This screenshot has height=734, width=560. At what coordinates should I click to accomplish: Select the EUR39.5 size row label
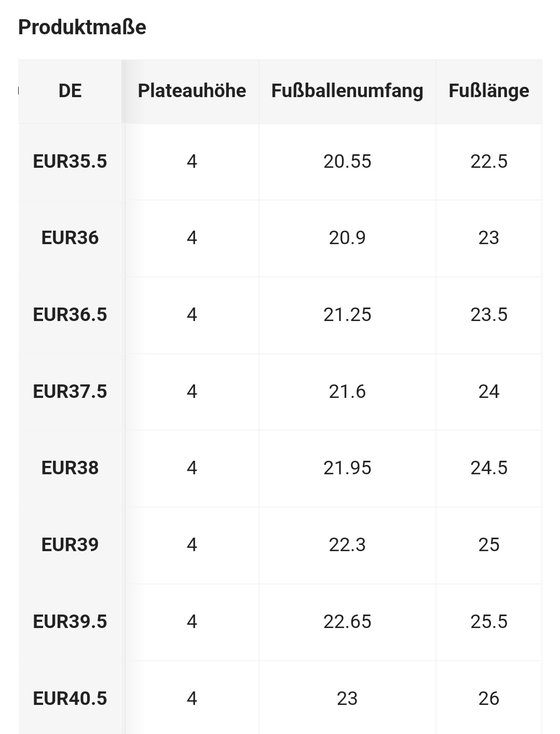[70, 622]
